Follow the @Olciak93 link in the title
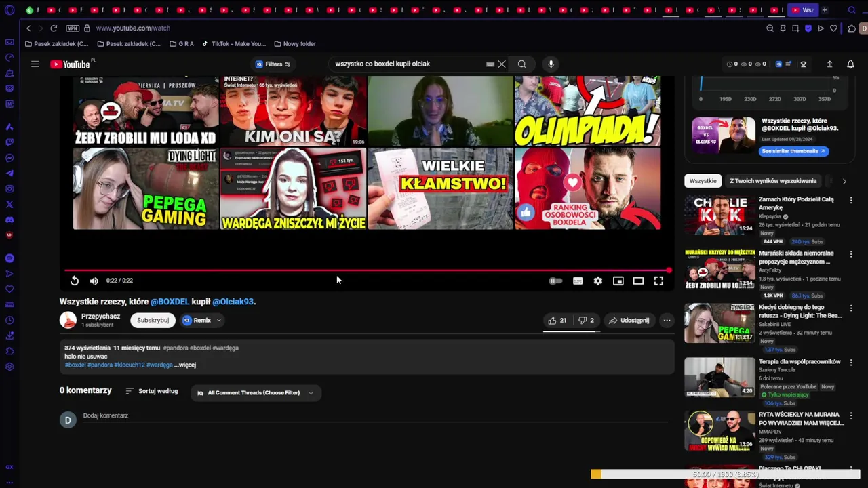Image resolution: width=868 pixels, height=488 pixels. (233, 302)
